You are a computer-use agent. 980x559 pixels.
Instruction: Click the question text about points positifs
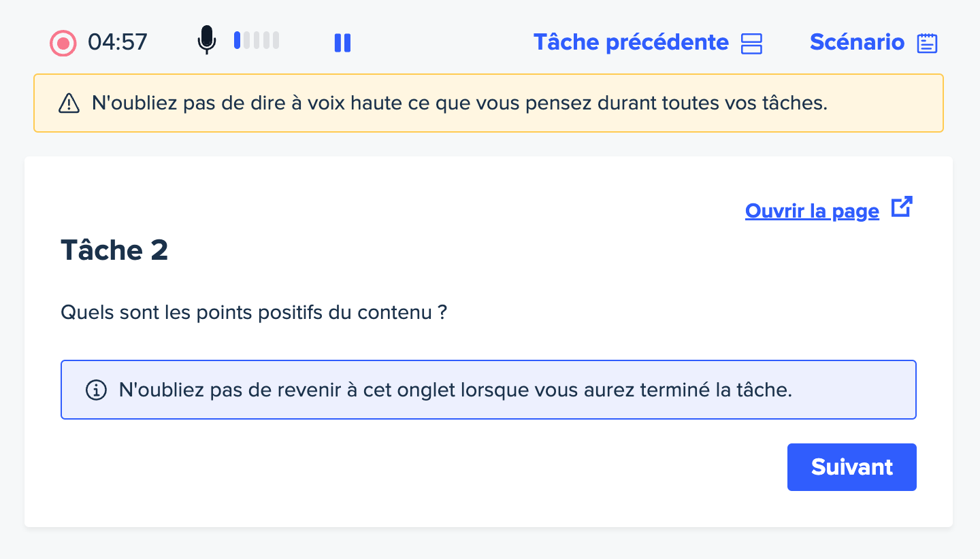254,313
